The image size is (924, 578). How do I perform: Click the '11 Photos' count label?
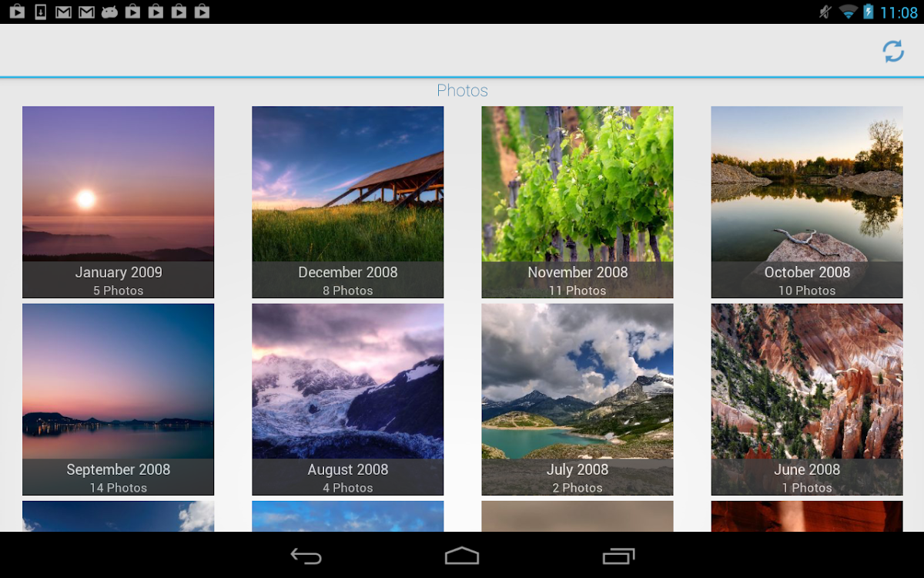(577, 291)
